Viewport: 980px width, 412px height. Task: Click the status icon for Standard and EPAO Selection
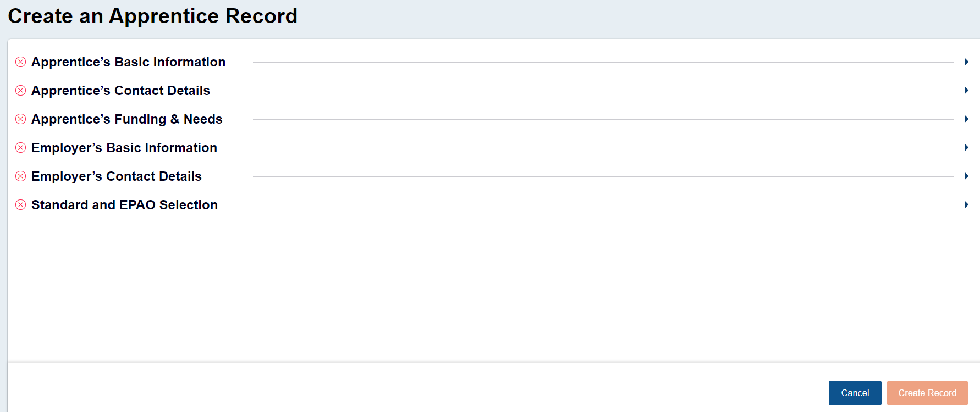point(21,205)
